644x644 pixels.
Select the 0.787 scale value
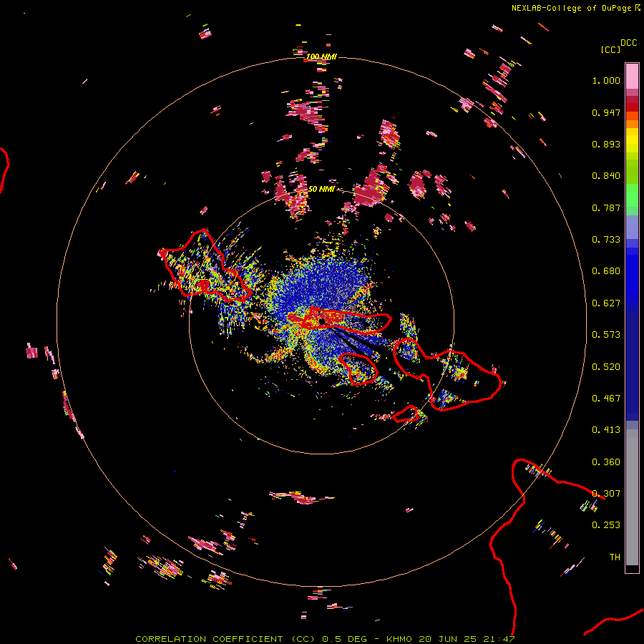pos(606,208)
